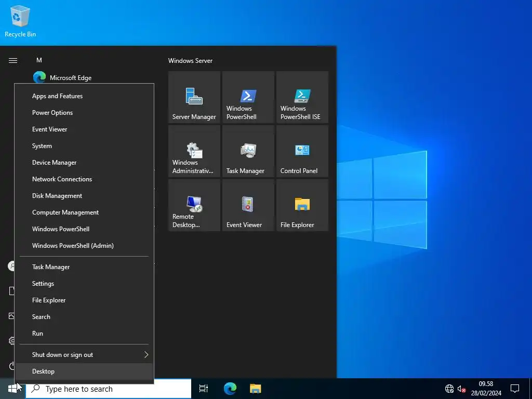Open Remote Desktop Connection tile
Image resolution: width=532 pixels, height=399 pixels.
(194, 205)
